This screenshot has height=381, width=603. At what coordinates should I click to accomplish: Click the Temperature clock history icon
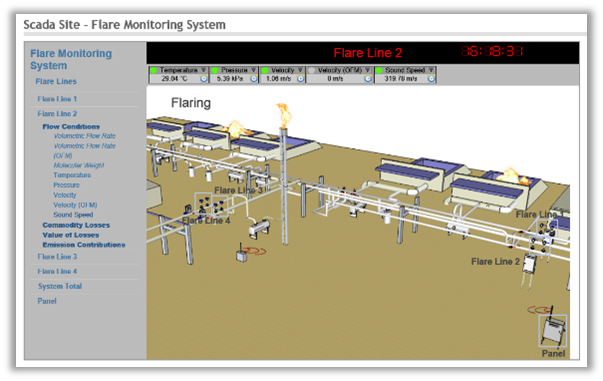pyautogui.click(x=203, y=78)
